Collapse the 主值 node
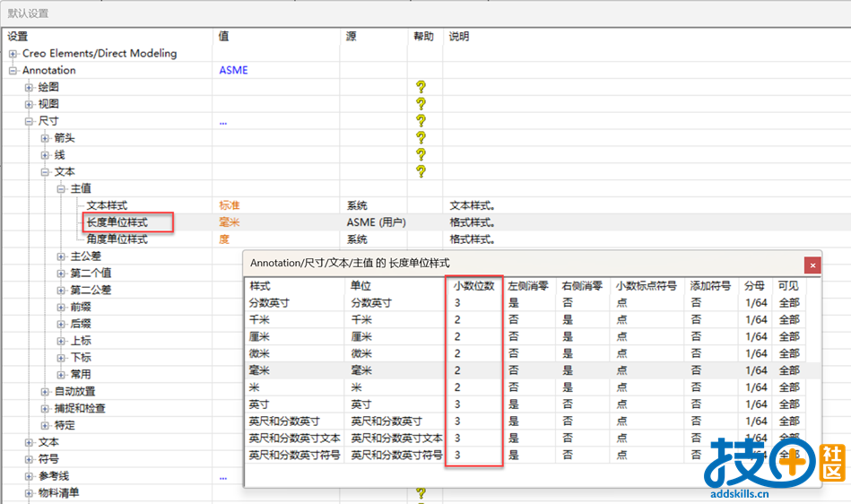 click(61, 189)
